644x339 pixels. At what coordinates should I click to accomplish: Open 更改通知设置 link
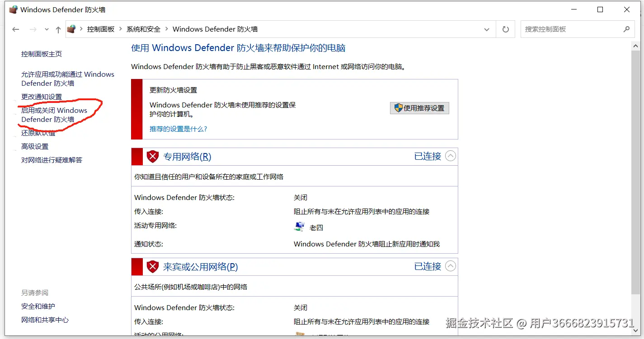point(42,97)
